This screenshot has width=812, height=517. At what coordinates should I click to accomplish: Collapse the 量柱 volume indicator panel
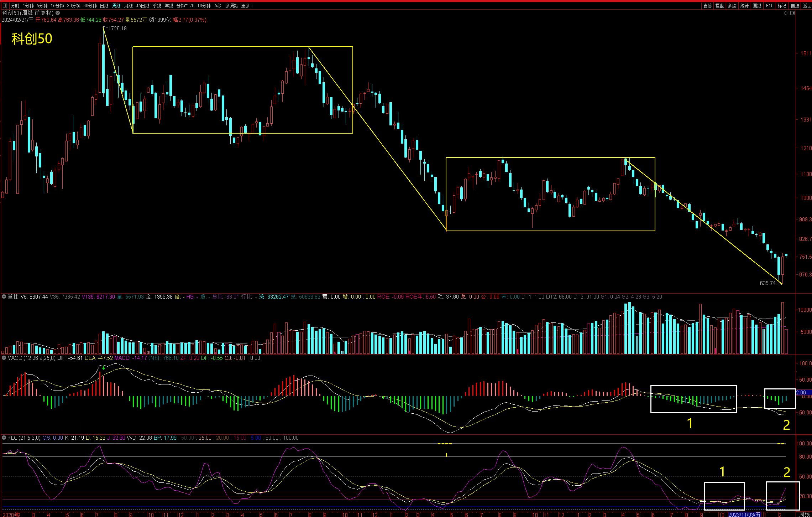[4, 296]
